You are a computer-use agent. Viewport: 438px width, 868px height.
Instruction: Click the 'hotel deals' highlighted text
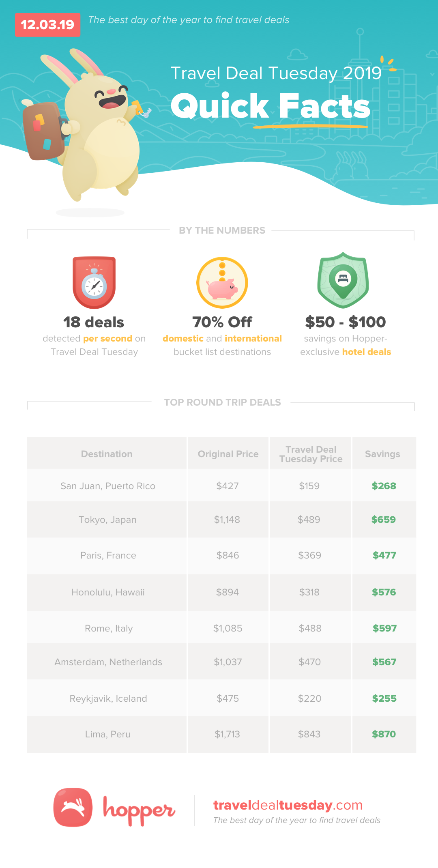(x=367, y=352)
